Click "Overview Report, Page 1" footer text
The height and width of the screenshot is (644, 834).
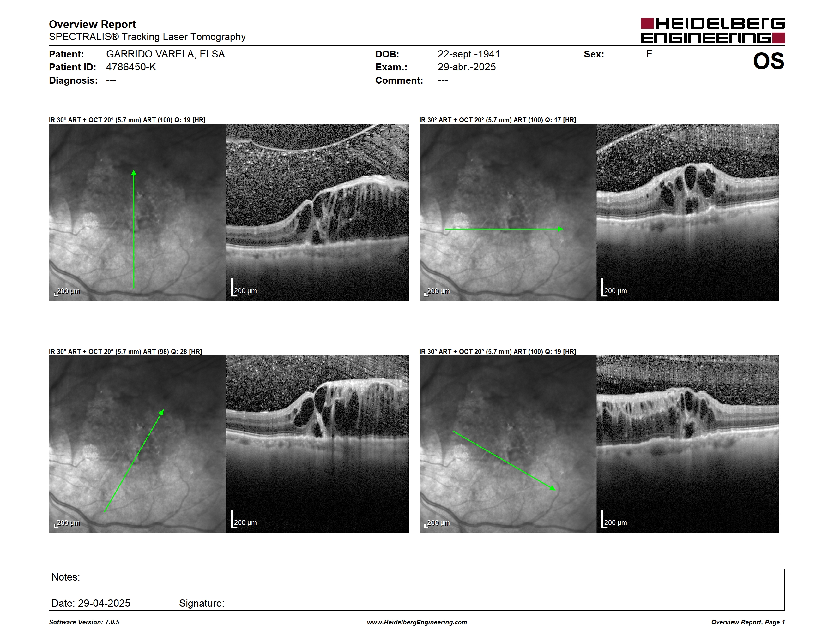[748, 622]
